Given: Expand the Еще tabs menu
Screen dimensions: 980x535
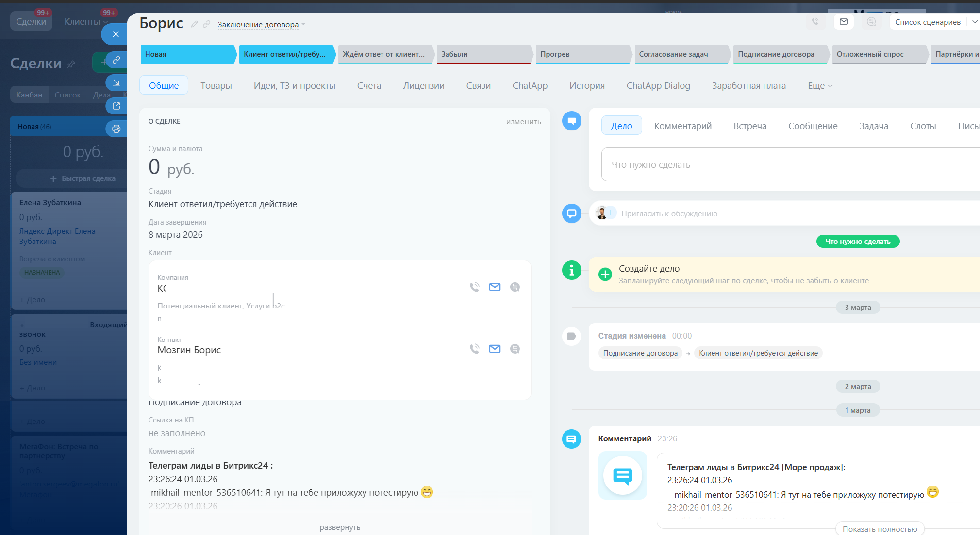Looking at the screenshot, I should pyautogui.click(x=820, y=86).
